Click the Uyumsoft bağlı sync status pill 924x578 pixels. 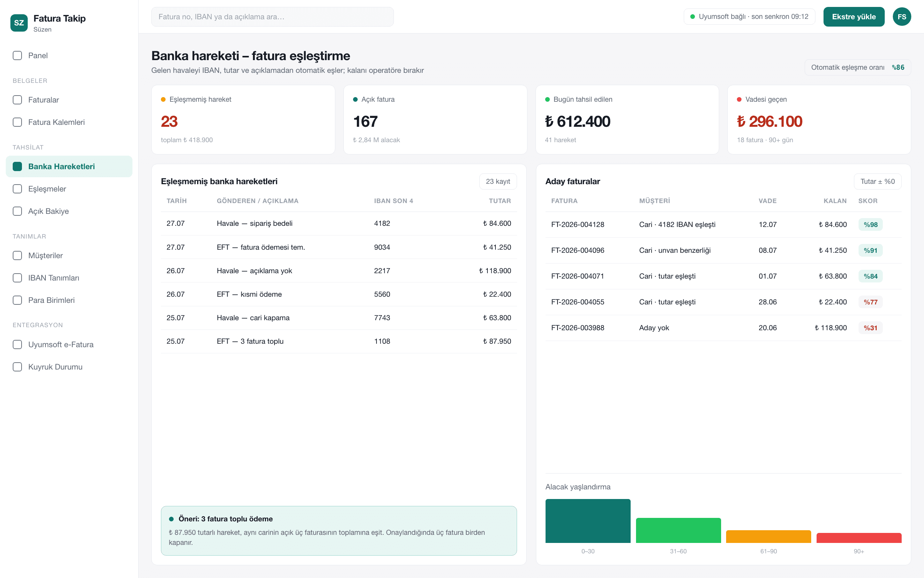tap(749, 17)
